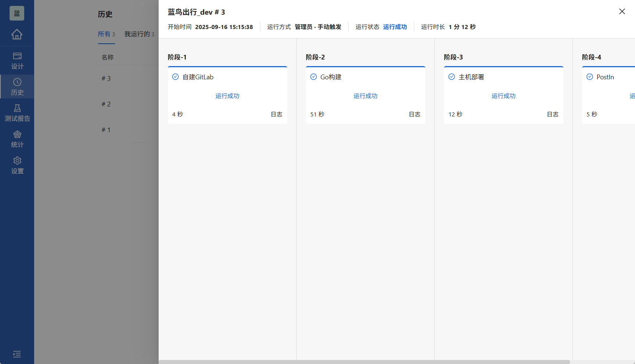Click the 管理员 · 手动触发 run mode text
Screen dimensions: 635x364
tap(318, 27)
